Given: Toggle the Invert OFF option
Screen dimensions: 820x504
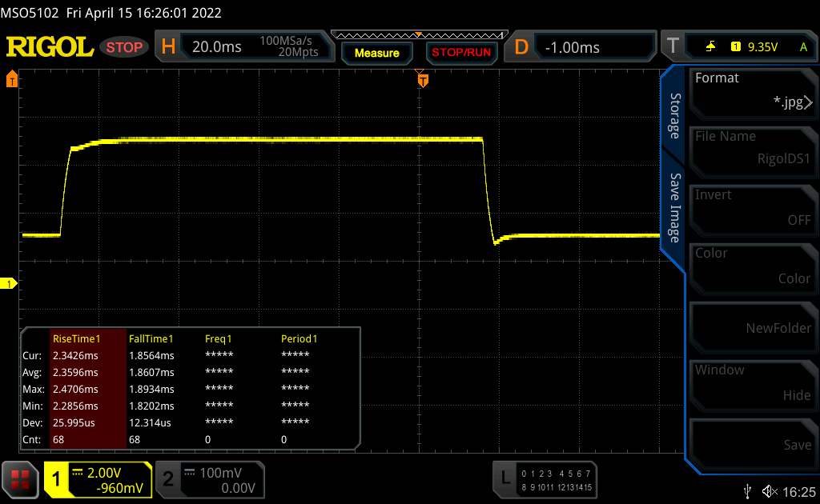Looking at the screenshot, I should (x=753, y=209).
